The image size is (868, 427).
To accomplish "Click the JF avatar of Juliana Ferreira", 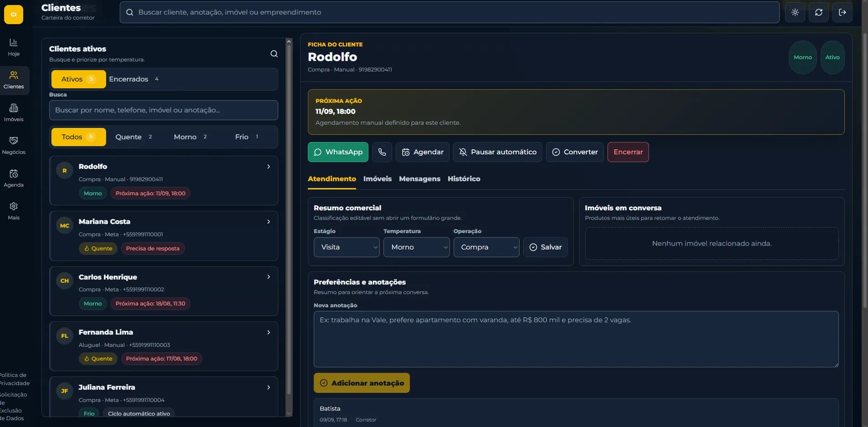I will click(x=65, y=391).
